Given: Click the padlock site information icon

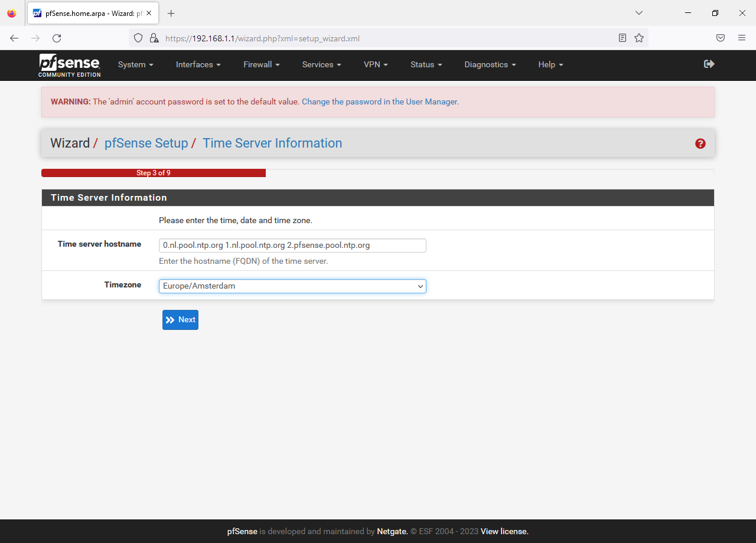Looking at the screenshot, I should pyautogui.click(x=154, y=38).
